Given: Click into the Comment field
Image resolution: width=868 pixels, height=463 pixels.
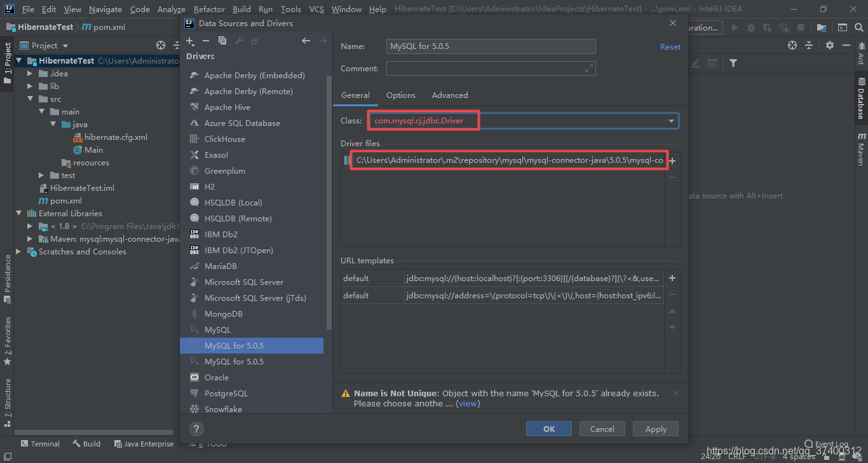Looking at the screenshot, I should click(x=491, y=68).
